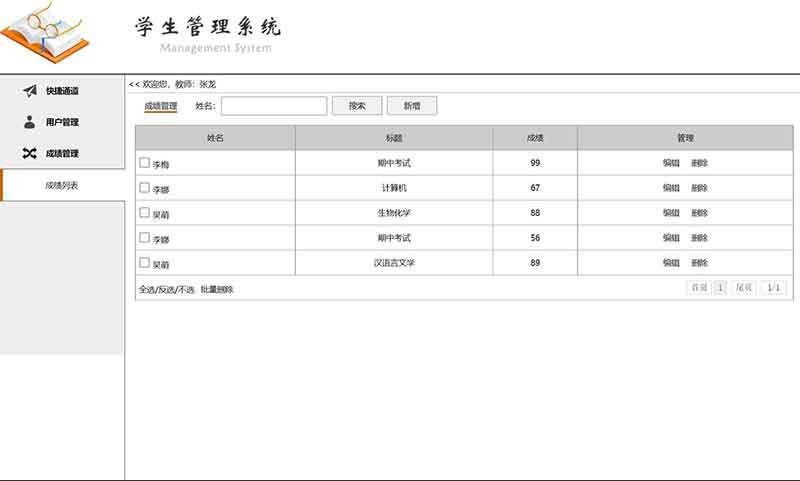Viewport: 800px width, 481px height.
Task: Click the user silhouette icon for 用户管理
Action: pyautogui.click(x=30, y=122)
